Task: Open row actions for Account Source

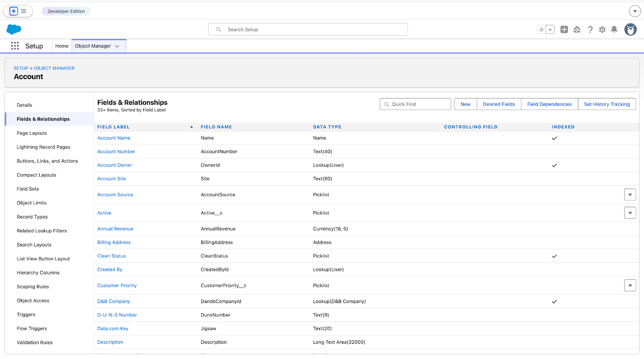Action: tap(630, 195)
